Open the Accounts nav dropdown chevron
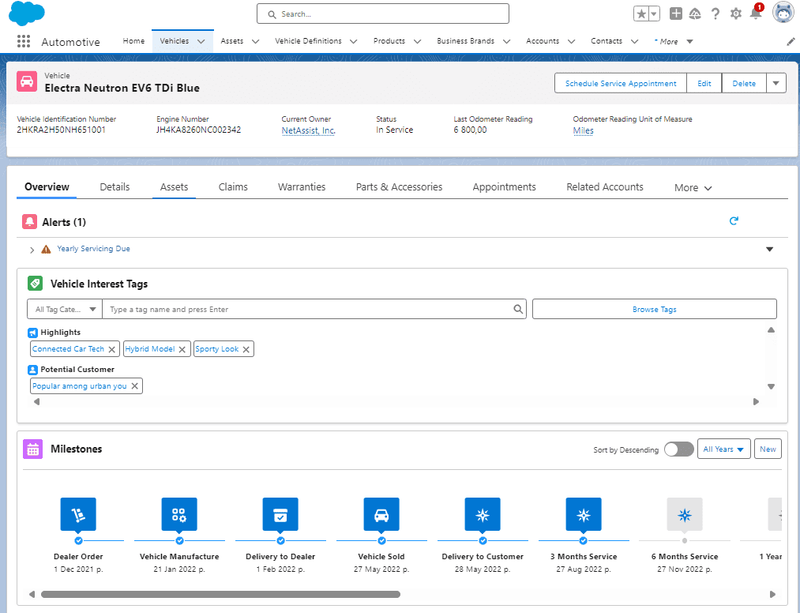 click(571, 41)
